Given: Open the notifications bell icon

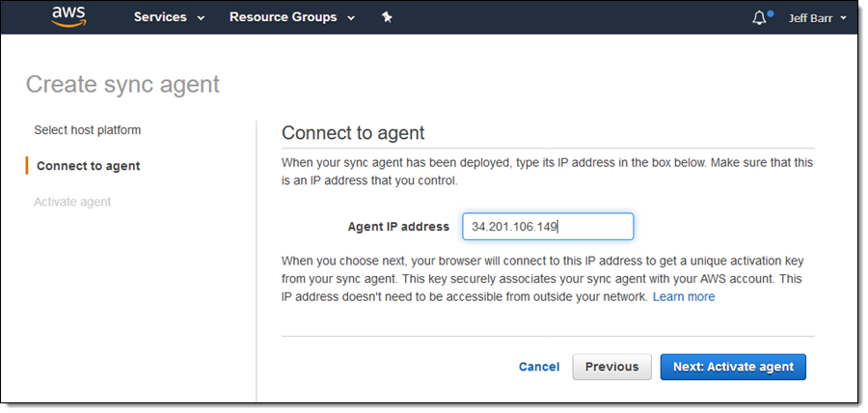Looking at the screenshot, I should 761,17.
